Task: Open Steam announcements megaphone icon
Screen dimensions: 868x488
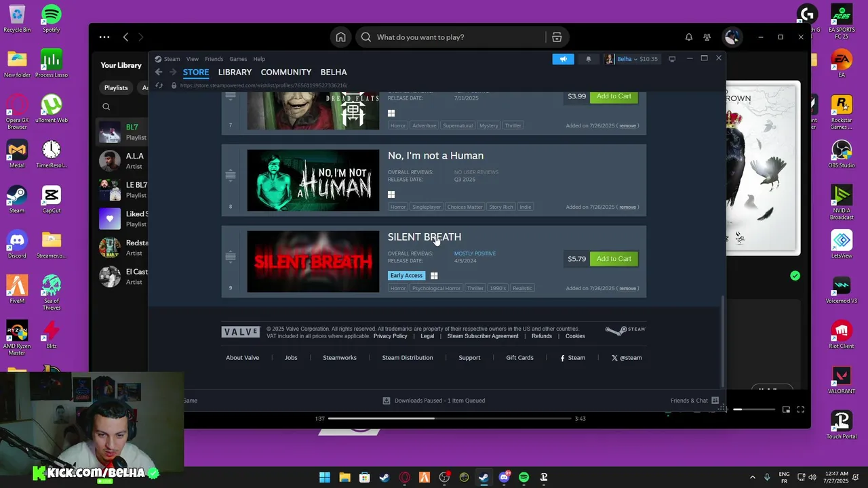Action: [x=563, y=59]
